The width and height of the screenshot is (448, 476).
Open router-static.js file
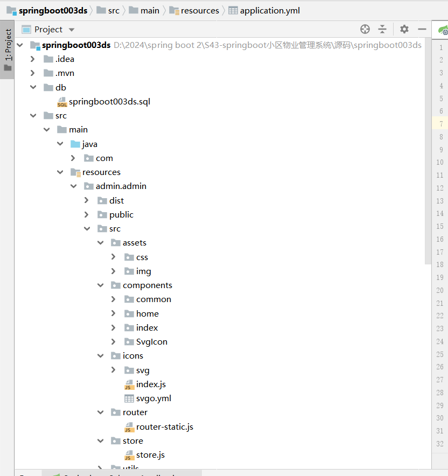coord(164,427)
